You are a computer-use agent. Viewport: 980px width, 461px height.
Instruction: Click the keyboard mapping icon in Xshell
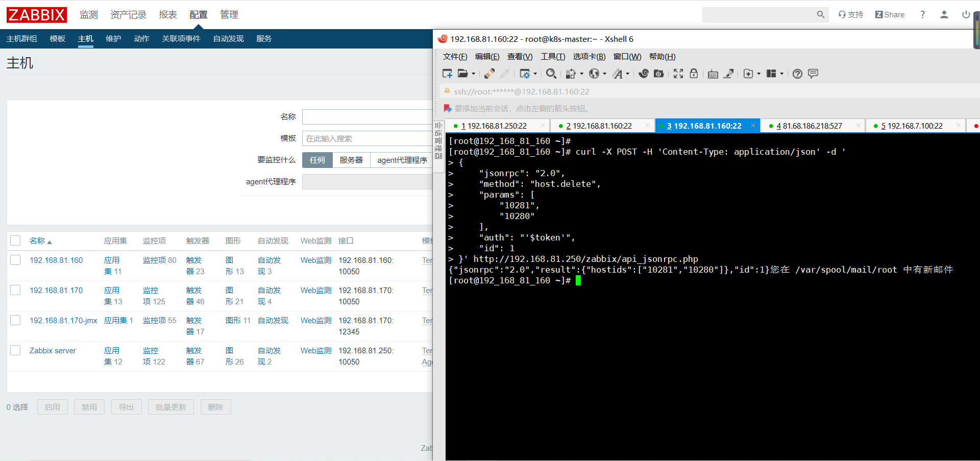(713, 74)
